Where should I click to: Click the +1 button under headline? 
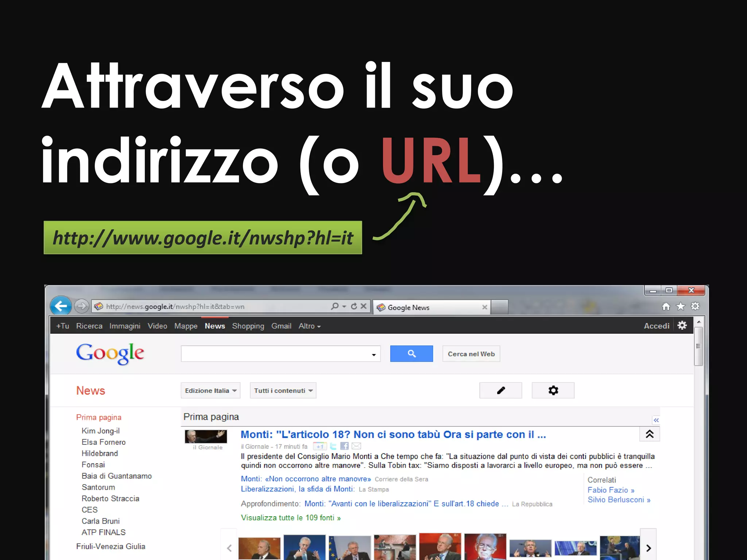320,446
